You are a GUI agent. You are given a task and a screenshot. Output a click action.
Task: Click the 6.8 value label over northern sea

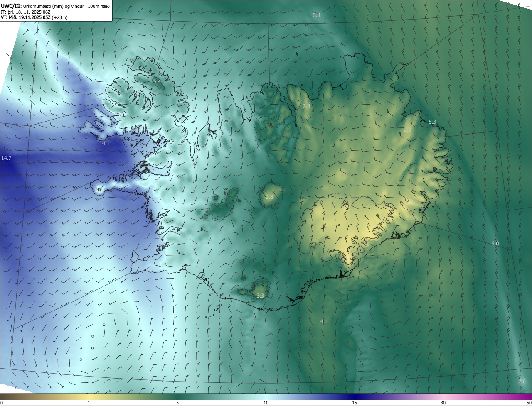pos(316,15)
